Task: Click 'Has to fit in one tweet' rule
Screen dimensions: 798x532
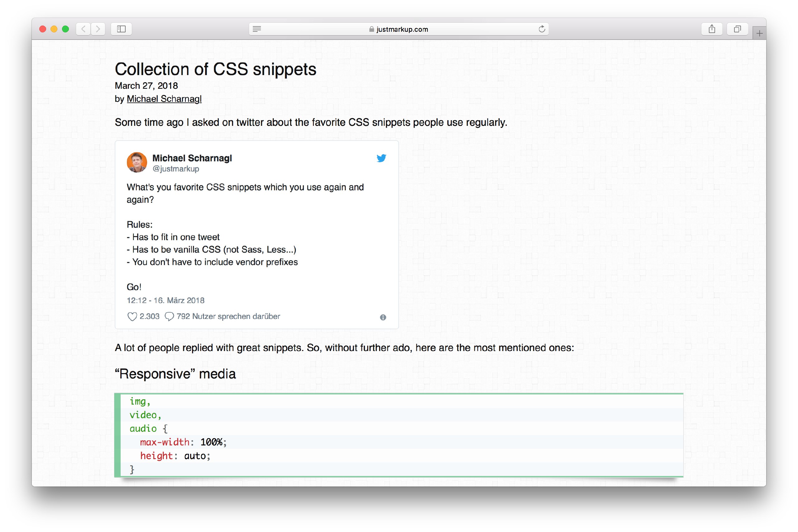Action: pyautogui.click(x=173, y=237)
